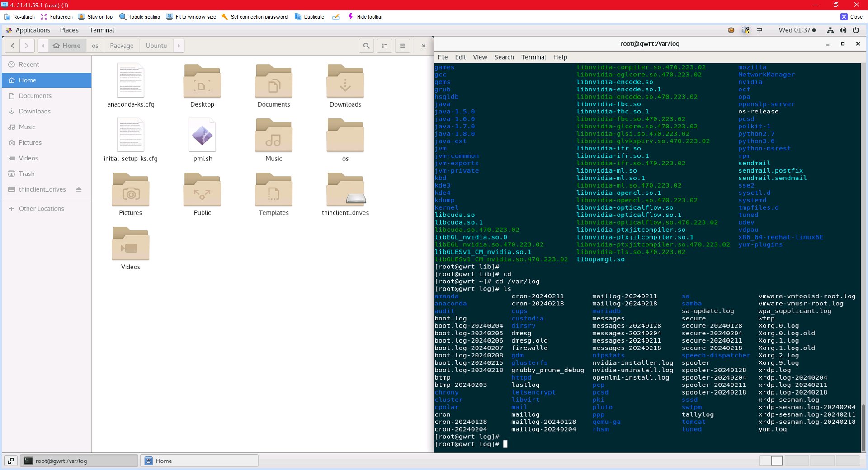This screenshot has width=868, height=470.
Task: Select Pictures in the sidebar
Action: point(47,143)
